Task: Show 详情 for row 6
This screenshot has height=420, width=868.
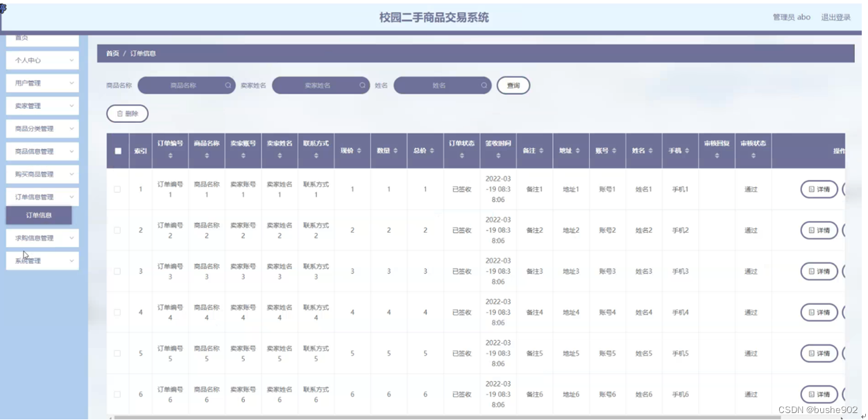Action: point(819,394)
